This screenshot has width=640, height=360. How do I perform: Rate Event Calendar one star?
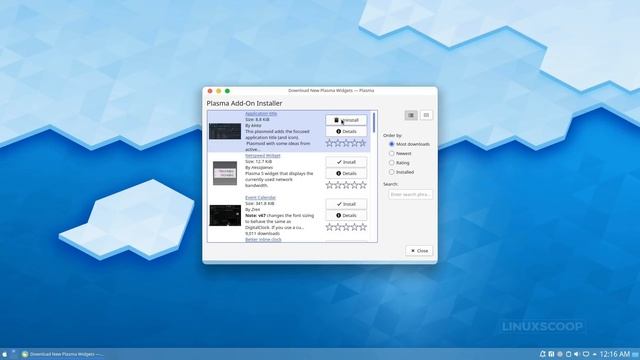tap(330, 227)
